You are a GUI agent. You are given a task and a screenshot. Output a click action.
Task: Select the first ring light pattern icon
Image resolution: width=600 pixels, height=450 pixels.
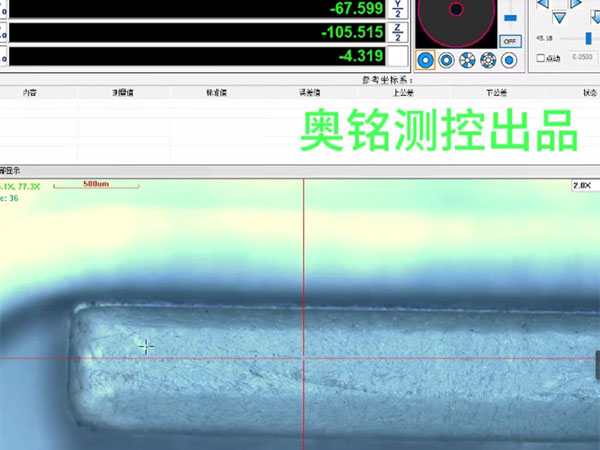click(426, 60)
